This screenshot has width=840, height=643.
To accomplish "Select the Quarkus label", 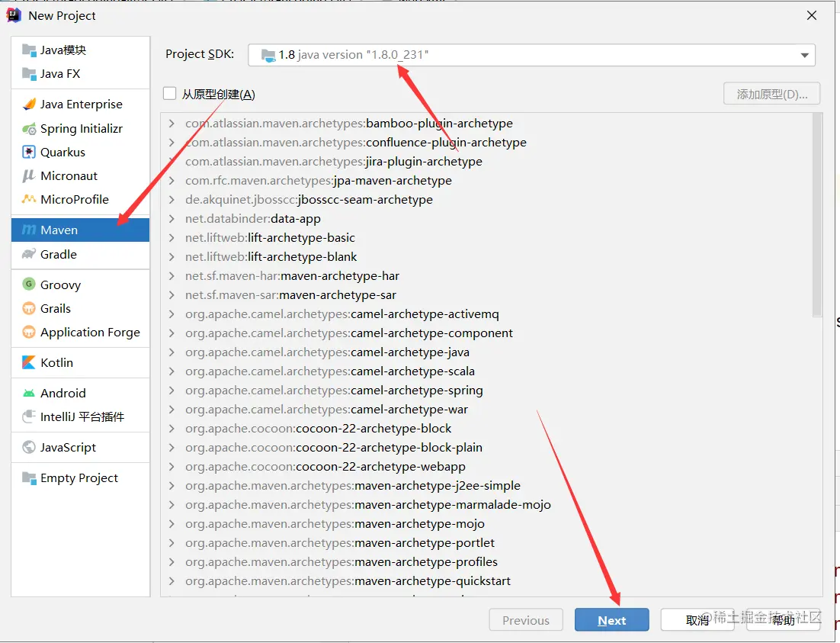I will click(63, 153).
